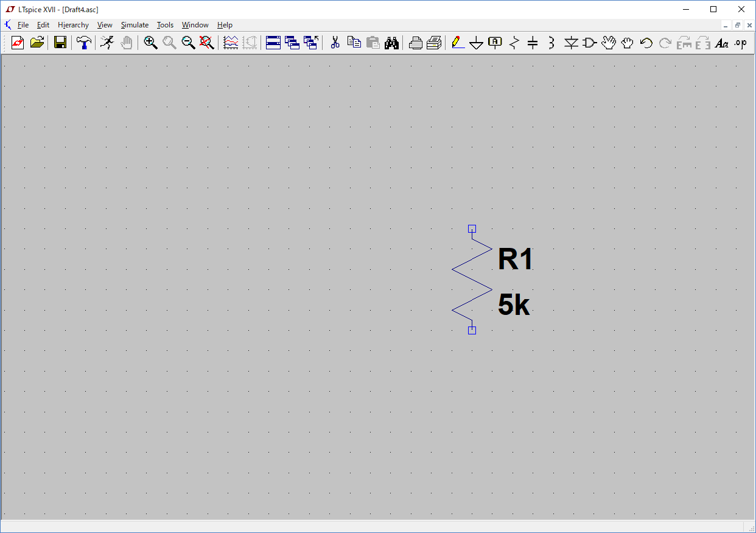Click the Open folder toolbar button
This screenshot has width=756, height=533.
pos(37,43)
